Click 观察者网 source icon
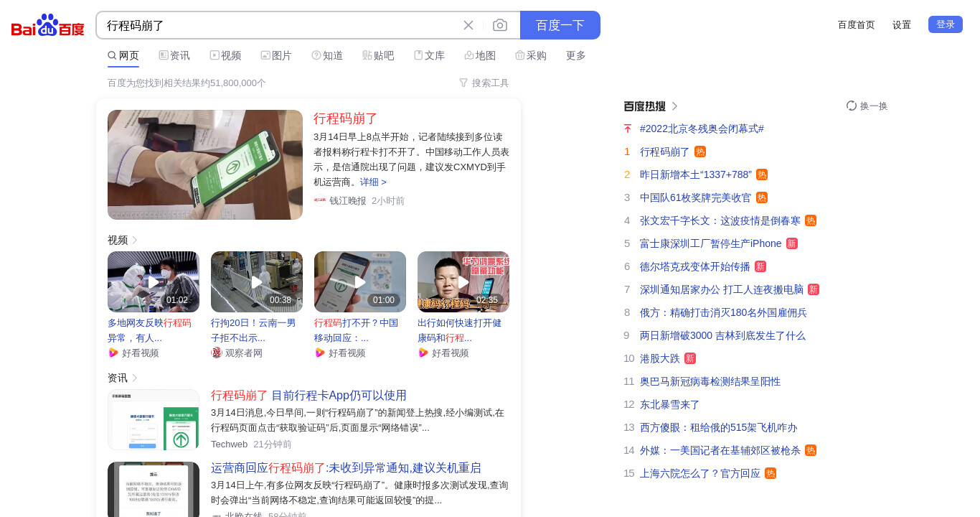This screenshot has height=517, width=980. (217, 353)
